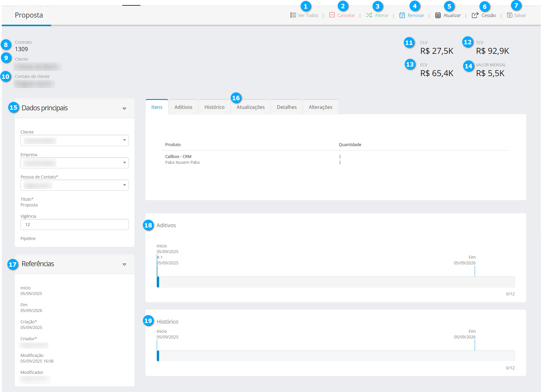This screenshot has width=541, height=392.
Task: Open the Empresa dropdown
Action: (x=124, y=163)
